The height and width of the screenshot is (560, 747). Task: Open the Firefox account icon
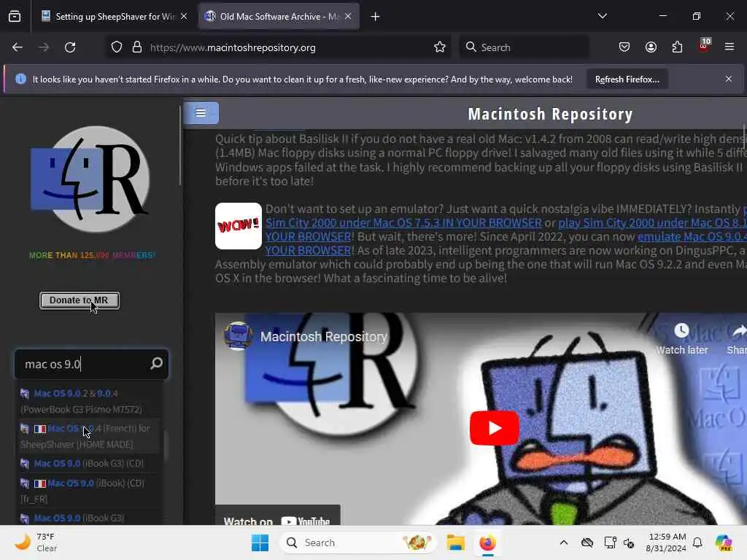(x=651, y=47)
